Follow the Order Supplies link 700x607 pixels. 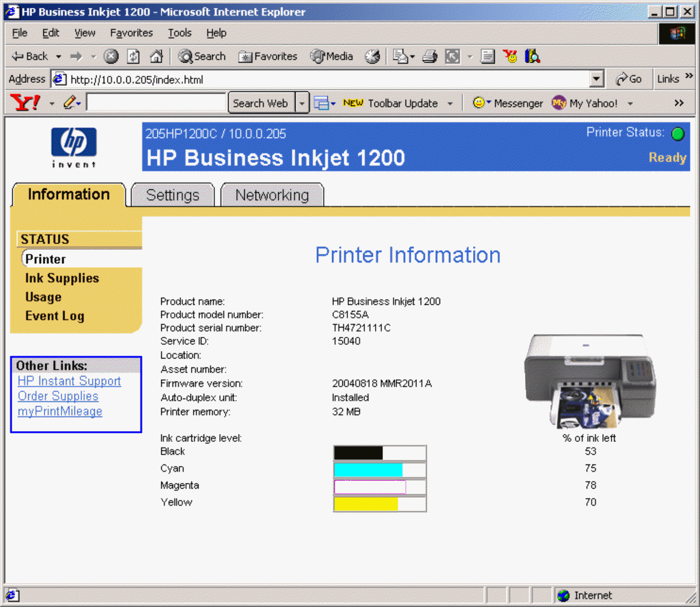tap(58, 396)
